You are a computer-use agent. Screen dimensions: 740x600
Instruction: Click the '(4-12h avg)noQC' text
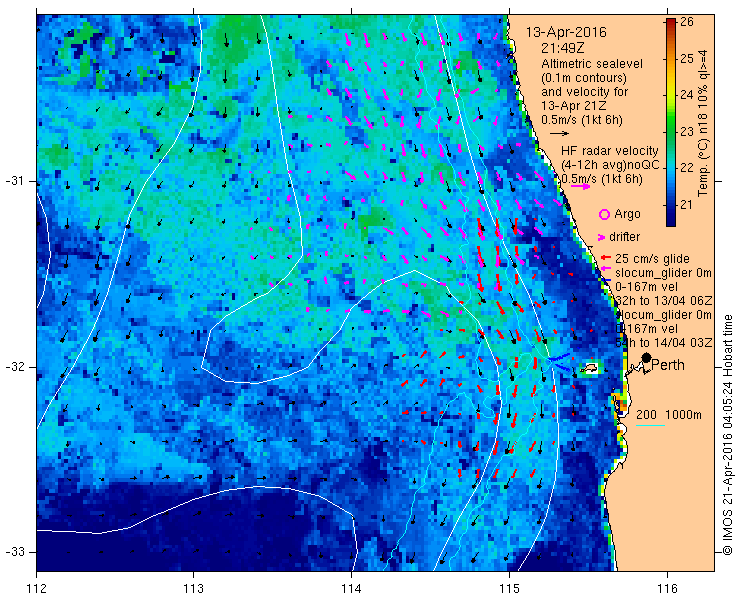point(610,165)
